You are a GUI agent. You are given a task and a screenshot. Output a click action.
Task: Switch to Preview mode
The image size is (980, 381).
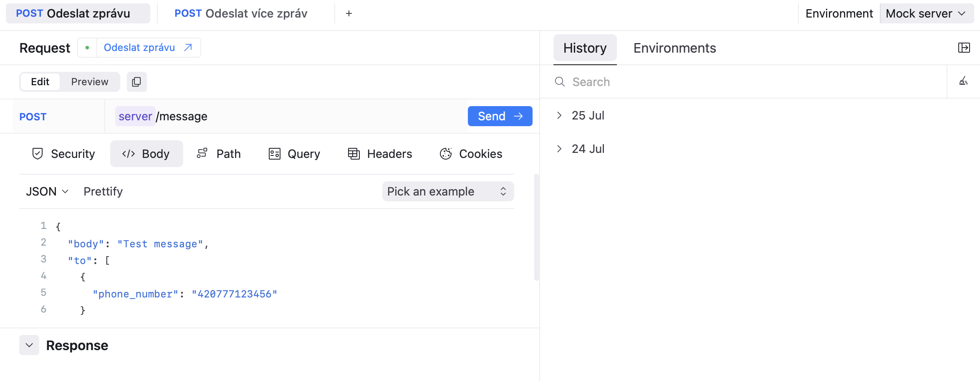[89, 82]
